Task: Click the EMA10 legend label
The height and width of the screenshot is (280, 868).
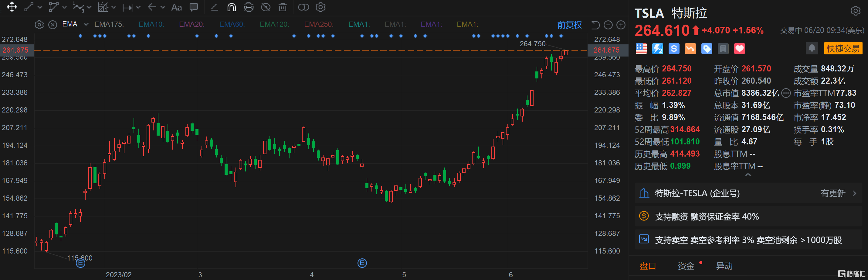Action: (x=151, y=24)
